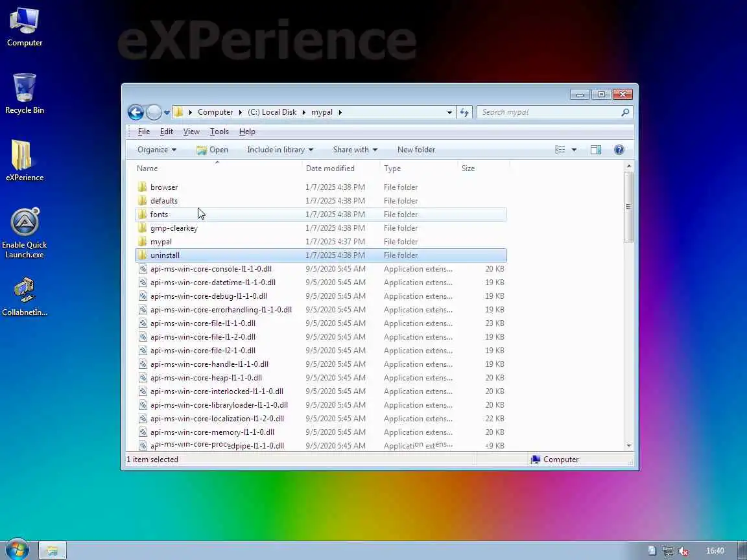Click the Windows Start orb
This screenshot has height=560, width=747.
(18, 550)
